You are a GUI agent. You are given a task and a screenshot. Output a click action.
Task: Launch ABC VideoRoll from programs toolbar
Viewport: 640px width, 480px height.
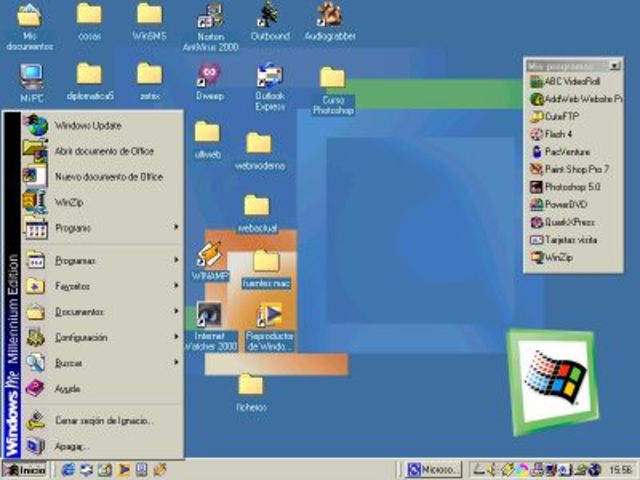coord(565,81)
